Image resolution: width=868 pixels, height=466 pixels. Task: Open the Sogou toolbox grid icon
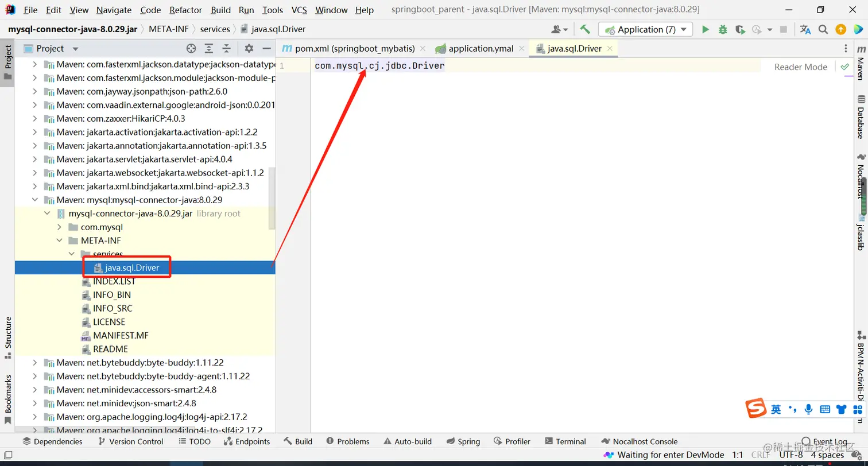tap(858, 409)
